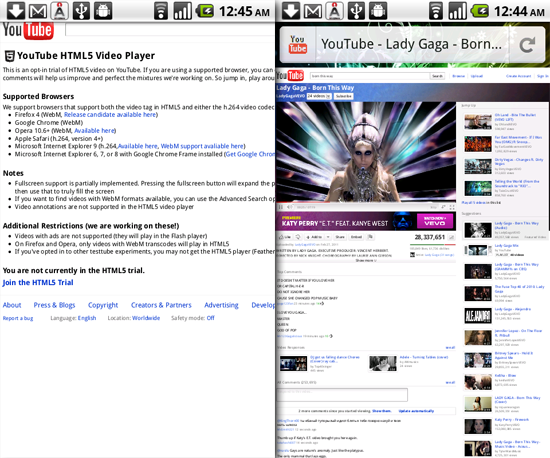Click the Subscribe button
The image size is (550, 458).
(343, 96)
